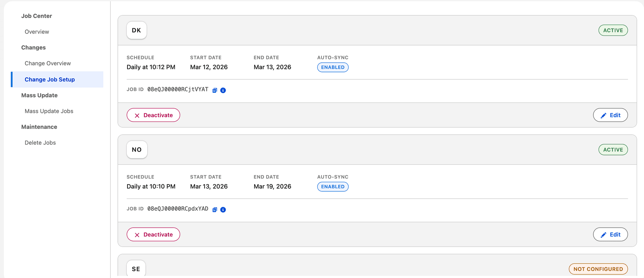Click the SE avatar badge
Viewport: 644px width, 278px height.
[x=136, y=268]
